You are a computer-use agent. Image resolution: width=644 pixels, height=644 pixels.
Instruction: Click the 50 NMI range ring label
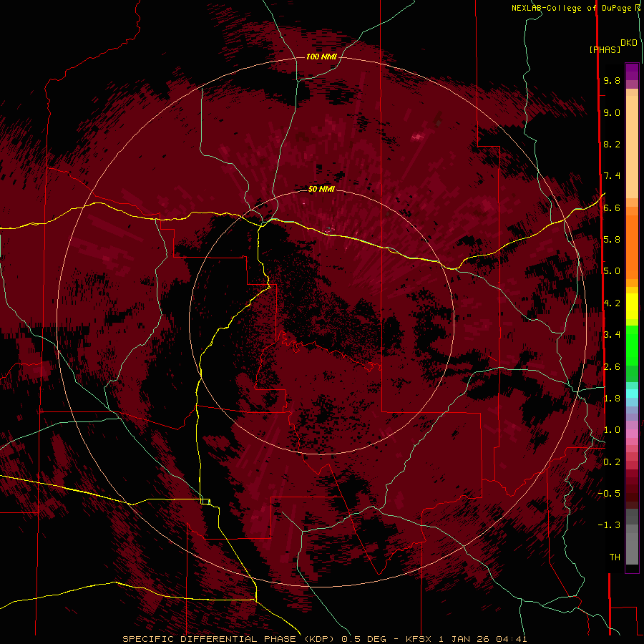click(321, 189)
